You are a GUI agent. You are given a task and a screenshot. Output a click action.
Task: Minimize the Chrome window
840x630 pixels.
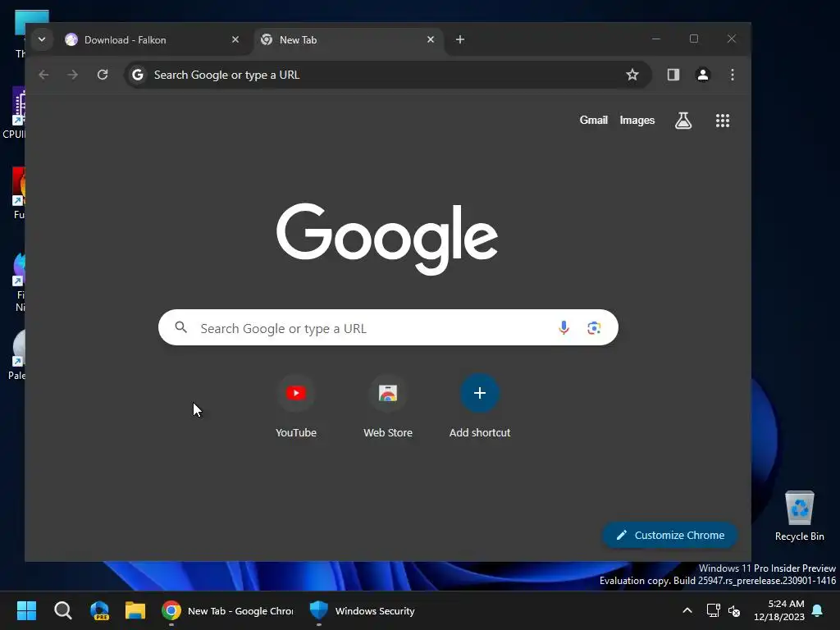click(656, 39)
